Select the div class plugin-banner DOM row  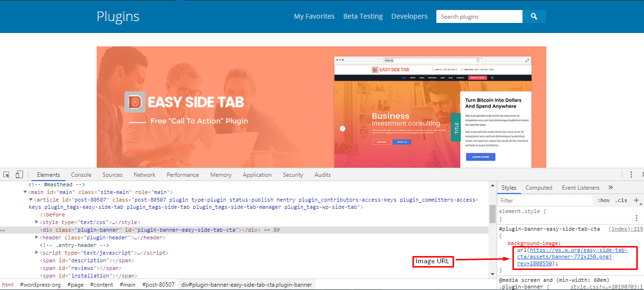[x=244, y=230]
